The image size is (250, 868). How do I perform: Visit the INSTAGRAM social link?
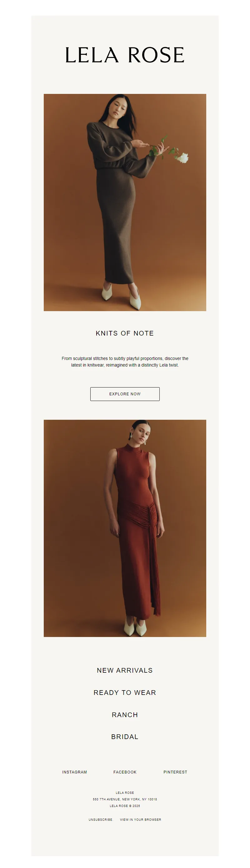click(74, 772)
